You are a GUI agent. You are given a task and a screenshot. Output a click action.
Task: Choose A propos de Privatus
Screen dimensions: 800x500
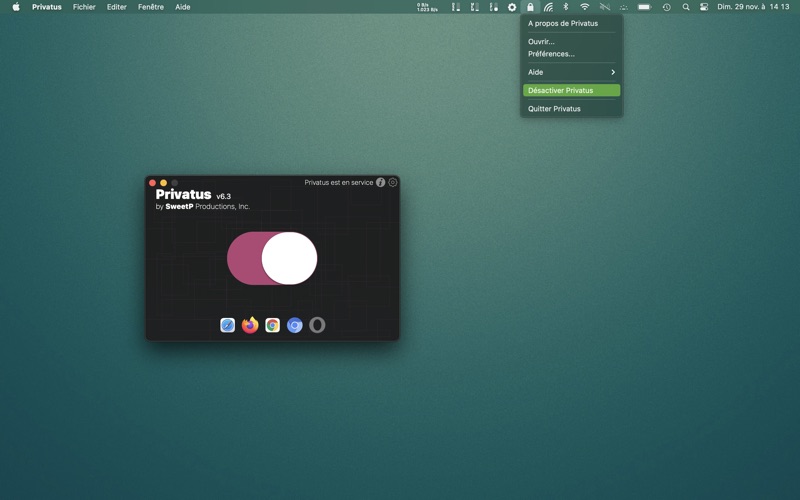tap(571, 23)
